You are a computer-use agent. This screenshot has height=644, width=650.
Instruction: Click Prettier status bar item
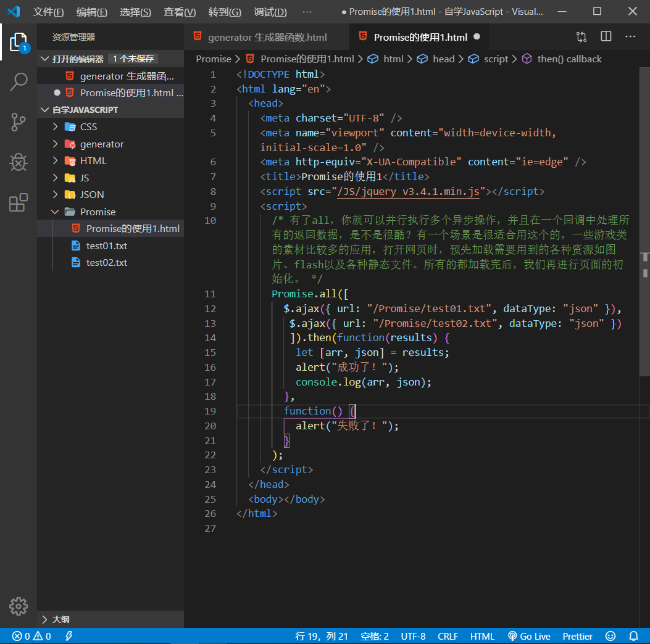577,636
